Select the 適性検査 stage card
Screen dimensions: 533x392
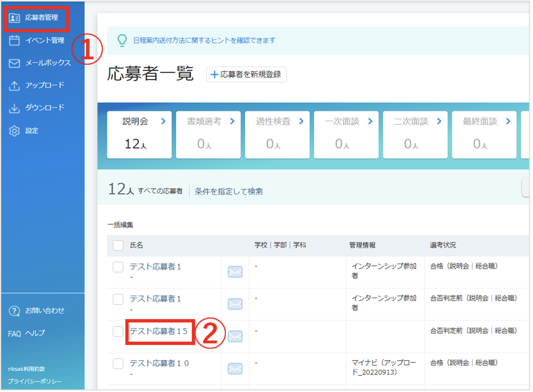click(277, 135)
